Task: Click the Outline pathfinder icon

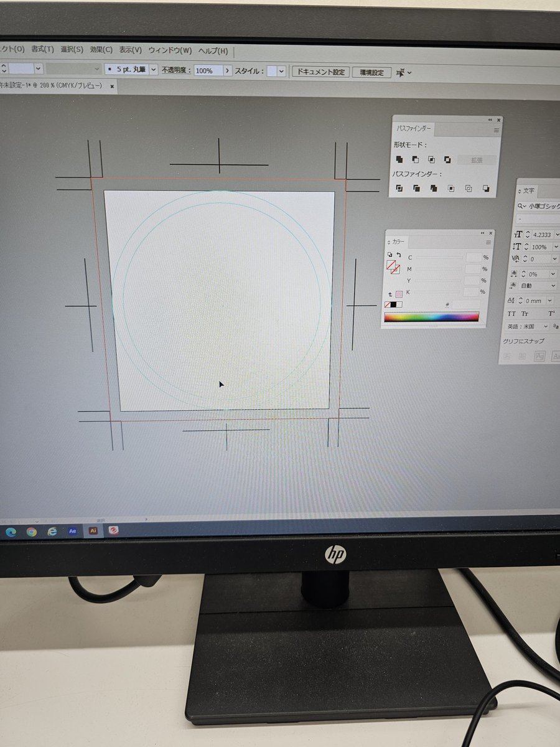Action: click(469, 188)
